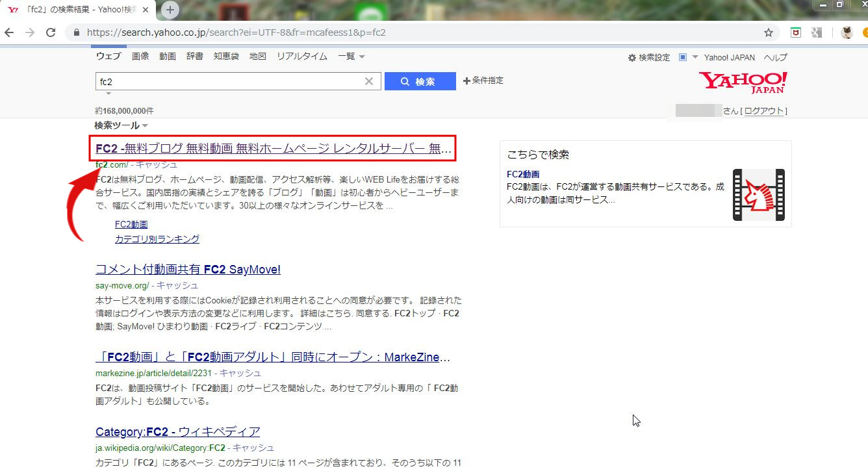Open the ヘルプ link
The image size is (868, 471).
(x=776, y=57)
